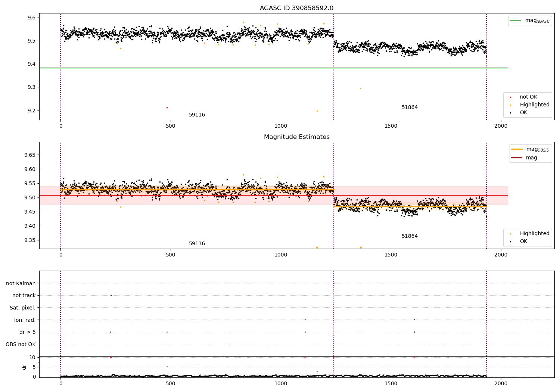
Task: Click the 9.45 y-axis tick label
Action: 30,212
